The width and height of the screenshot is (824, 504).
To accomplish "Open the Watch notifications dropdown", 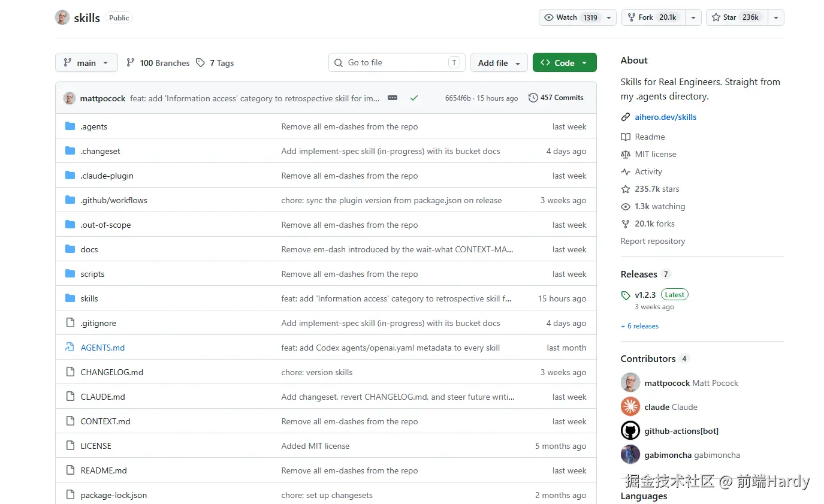I will coord(578,17).
